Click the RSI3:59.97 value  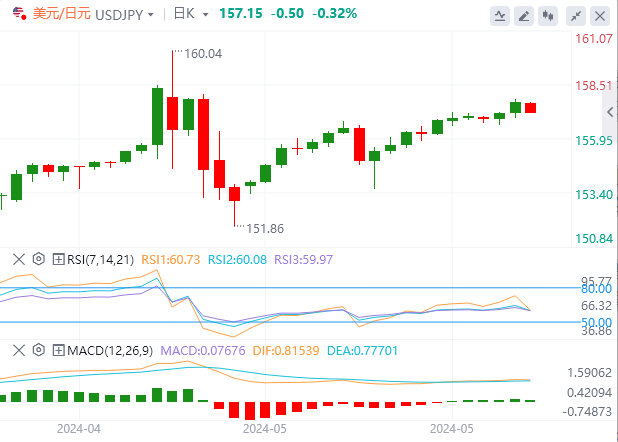coord(303,260)
